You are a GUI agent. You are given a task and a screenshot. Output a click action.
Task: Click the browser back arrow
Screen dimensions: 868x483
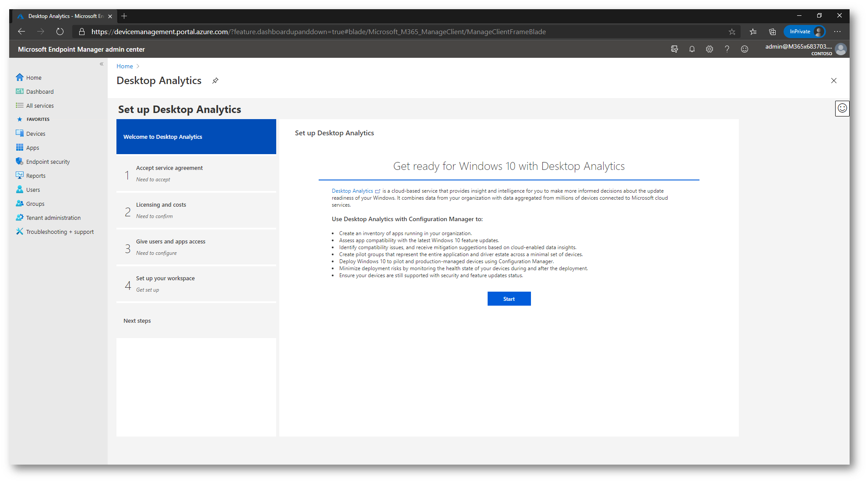pos(21,32)
